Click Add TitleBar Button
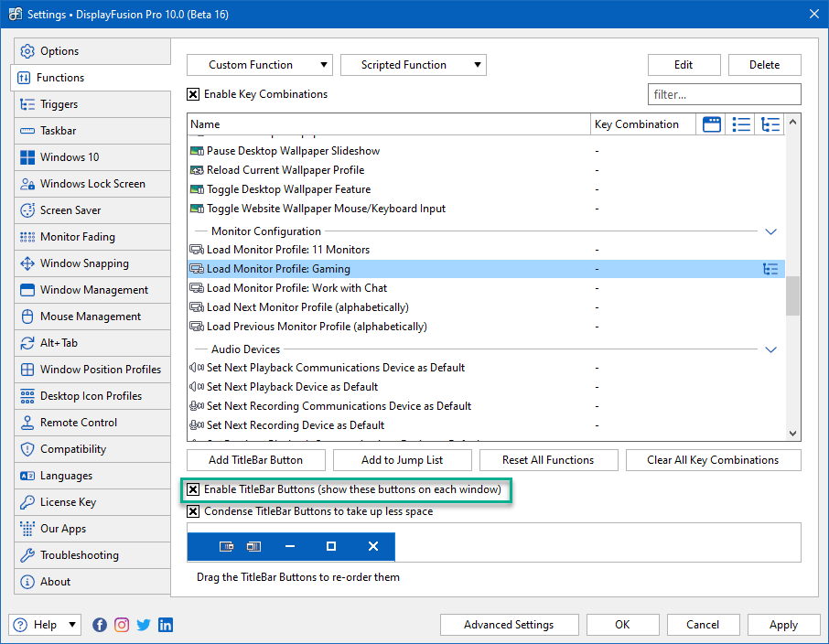 coord(256,460)
